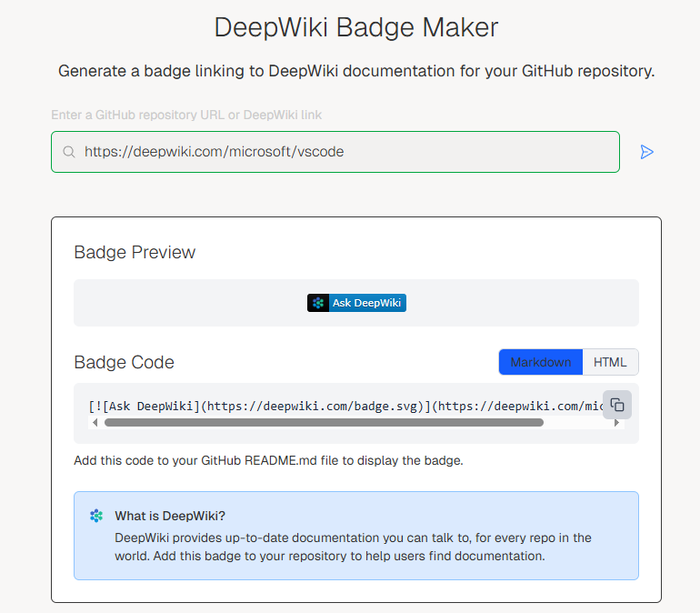Click the logo inside the Ask DeepWiki badge
Viewport: 700px width, 613px height.
pyautogui.click(x=318, y=303)
